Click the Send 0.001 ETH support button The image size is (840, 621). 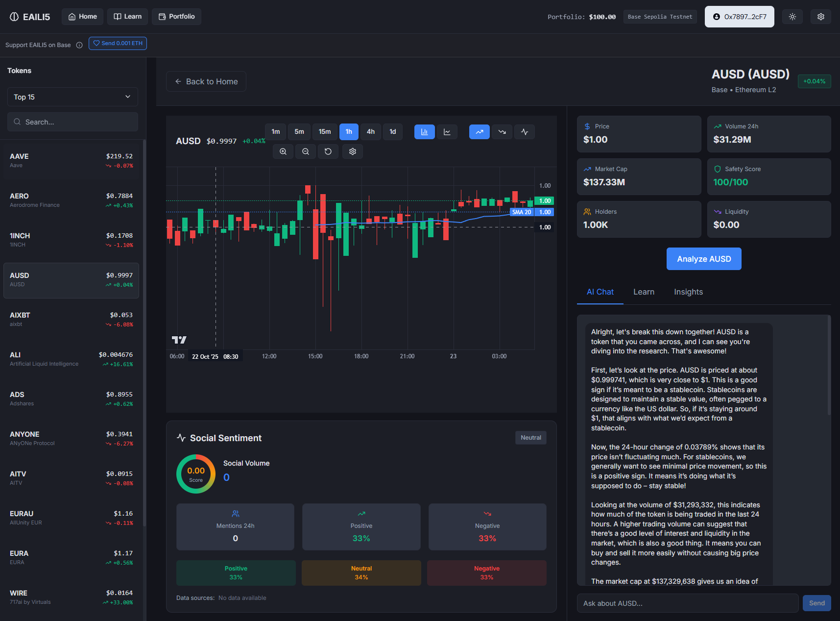click(118, 43)
